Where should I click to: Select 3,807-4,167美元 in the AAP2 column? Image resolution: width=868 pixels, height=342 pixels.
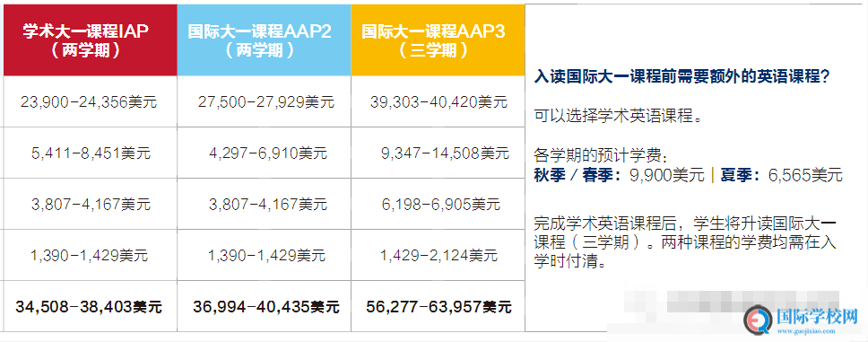point(268,205)
